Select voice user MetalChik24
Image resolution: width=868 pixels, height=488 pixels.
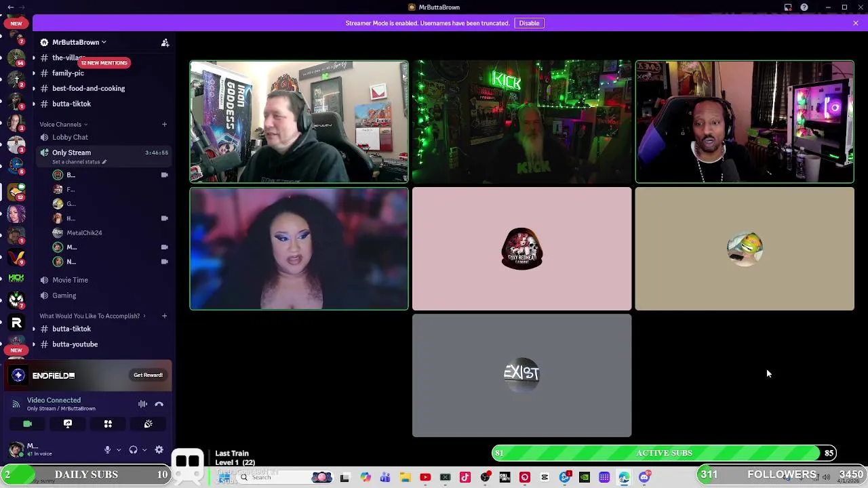click(84, 232)
